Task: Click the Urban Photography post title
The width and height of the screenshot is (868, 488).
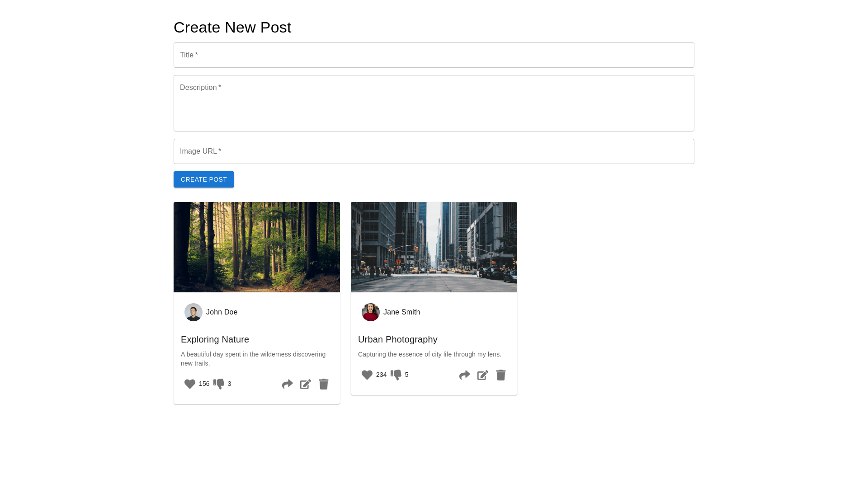Action: (398, 339)
